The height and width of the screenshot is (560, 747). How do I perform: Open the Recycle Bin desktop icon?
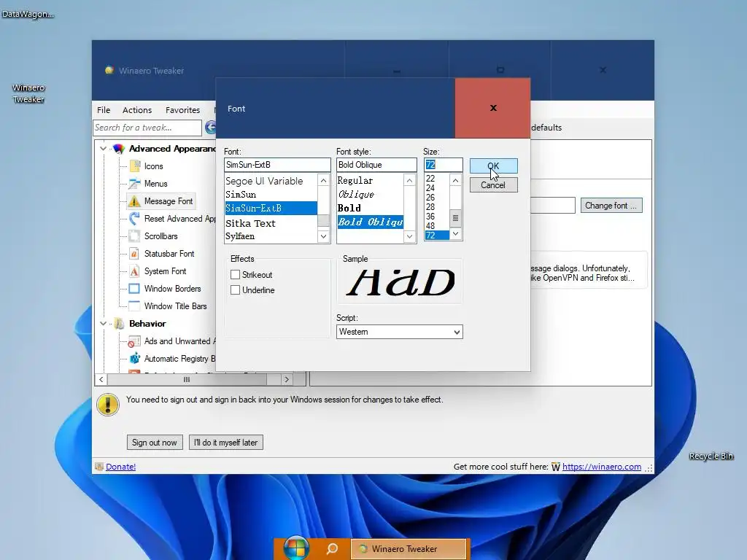point(711,456)
